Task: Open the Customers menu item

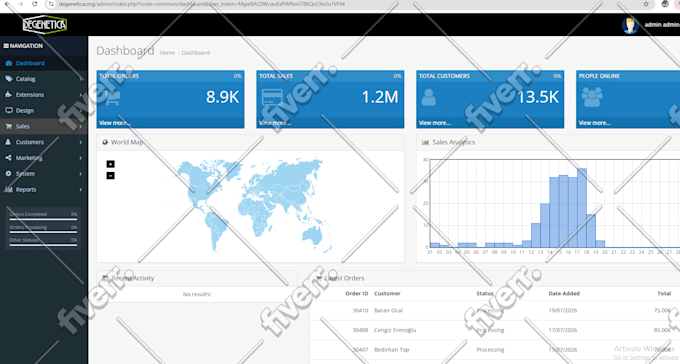Action: 43,142
